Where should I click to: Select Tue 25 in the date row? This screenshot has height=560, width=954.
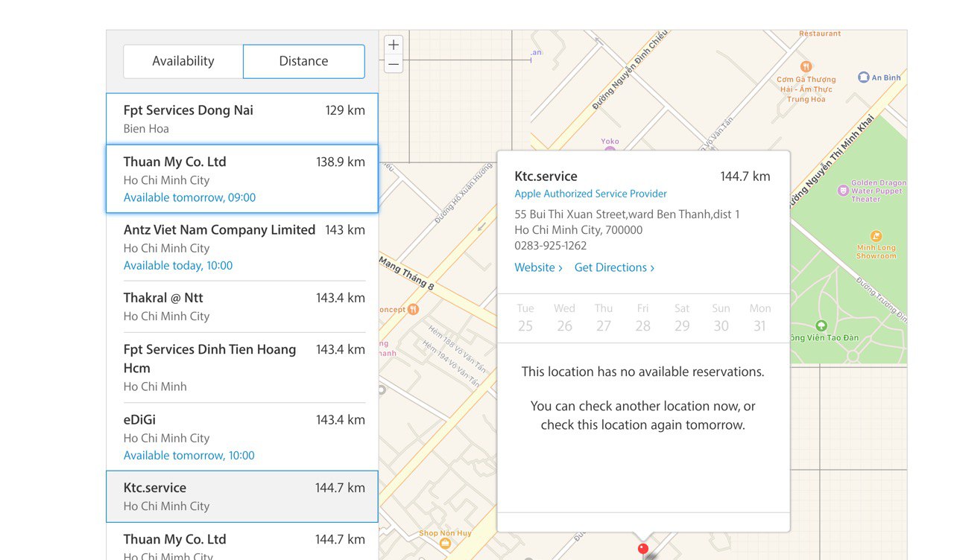525,318
